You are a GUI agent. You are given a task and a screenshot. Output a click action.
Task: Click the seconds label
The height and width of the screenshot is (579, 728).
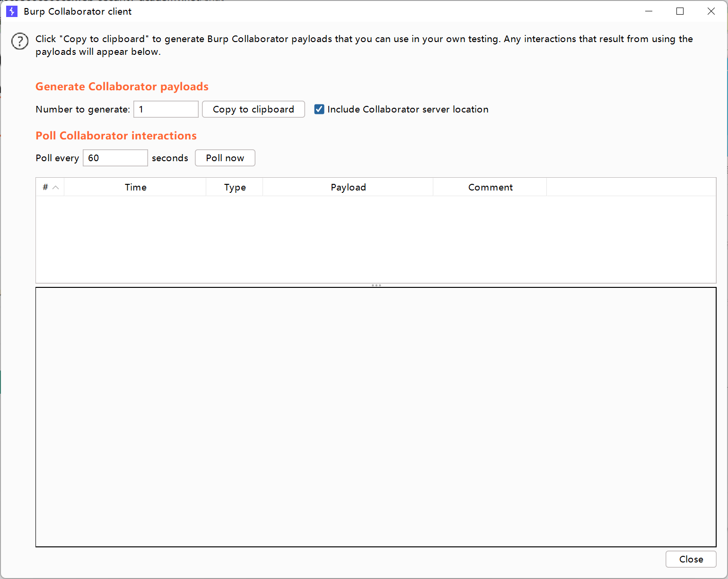point(170,158)
